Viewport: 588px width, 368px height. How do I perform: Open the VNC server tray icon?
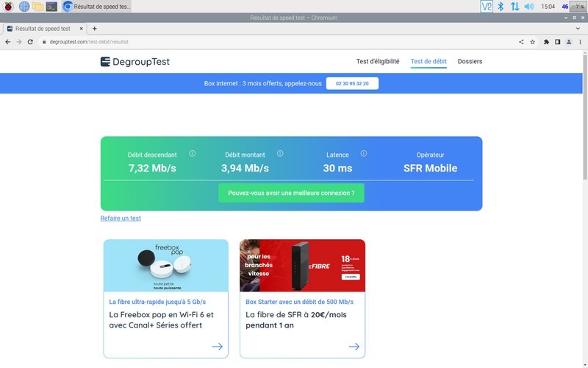[487, 7]
